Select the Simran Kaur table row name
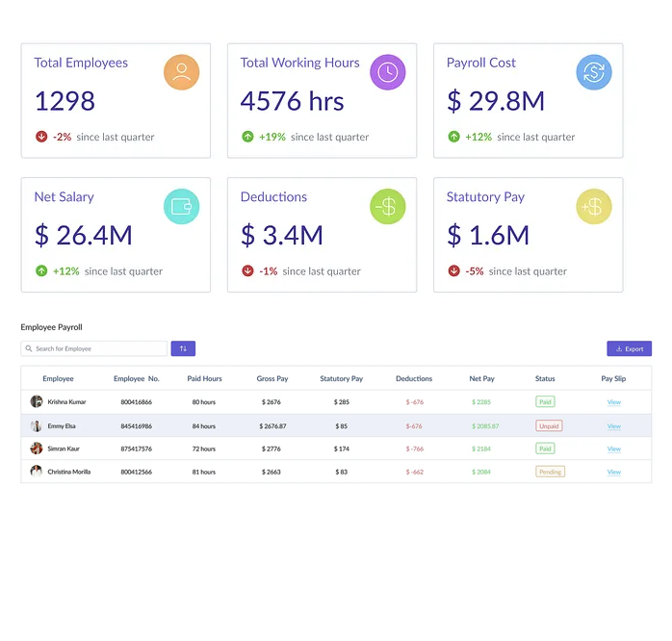This screenshot has width=672, height=641. pos(65,449)
